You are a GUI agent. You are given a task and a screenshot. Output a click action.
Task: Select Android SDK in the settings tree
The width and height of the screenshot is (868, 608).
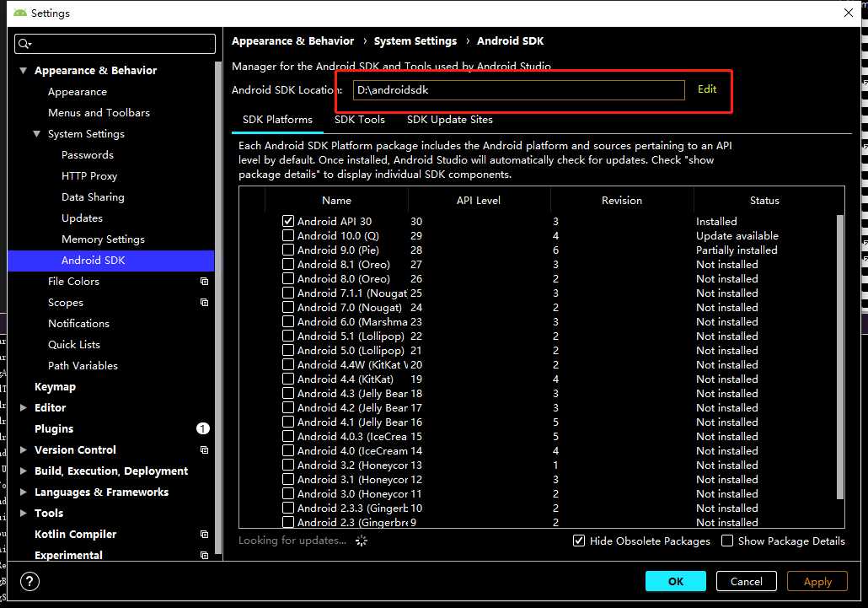[x=110, y=261]
